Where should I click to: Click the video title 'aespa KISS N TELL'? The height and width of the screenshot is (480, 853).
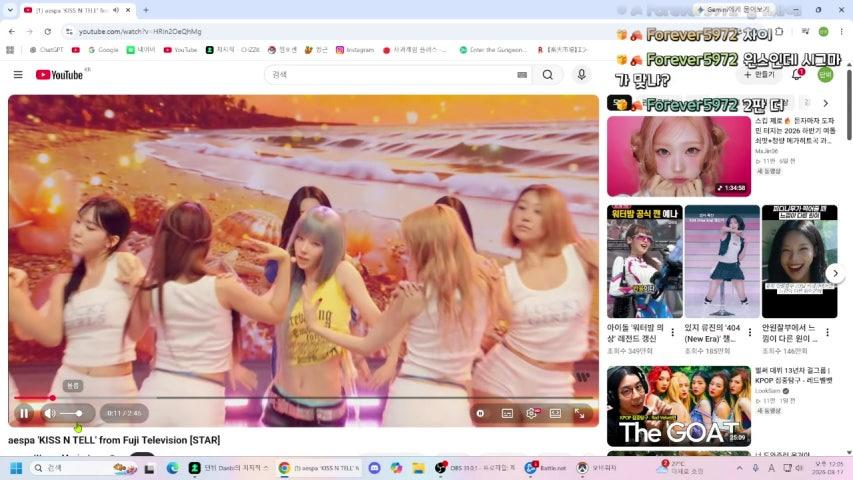tap(114, 440)
